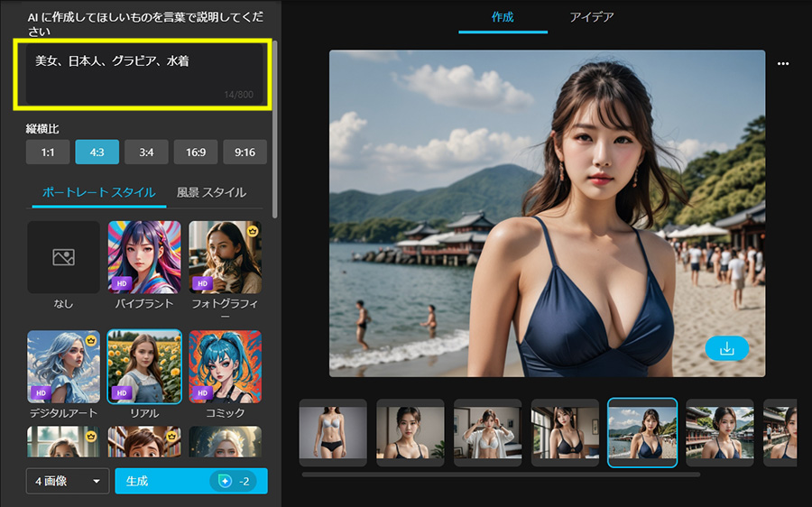
Task: Set the aspect ratio to 1:1
Action: tap(48, 152)
